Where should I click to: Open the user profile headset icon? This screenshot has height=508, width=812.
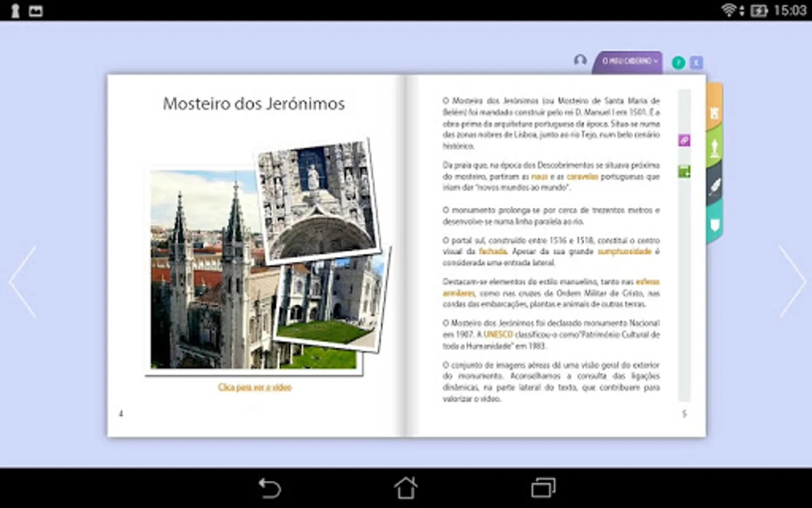(x=580, y=60)
